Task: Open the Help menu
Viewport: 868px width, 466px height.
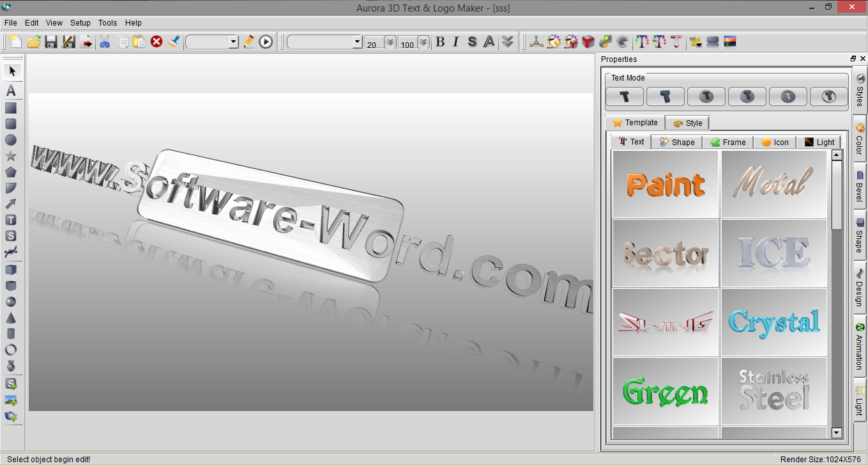Action: pyautogui.click(x=133, y=23)
